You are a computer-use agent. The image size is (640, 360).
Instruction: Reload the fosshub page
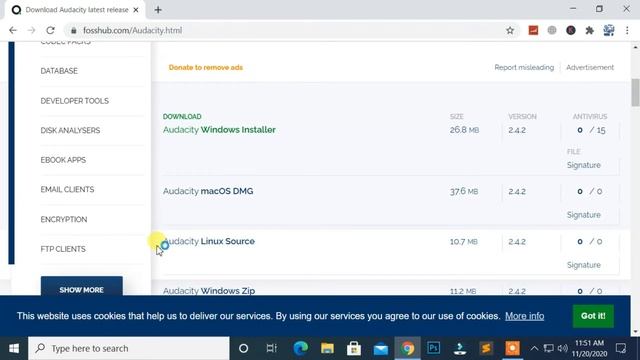point(50,30)
